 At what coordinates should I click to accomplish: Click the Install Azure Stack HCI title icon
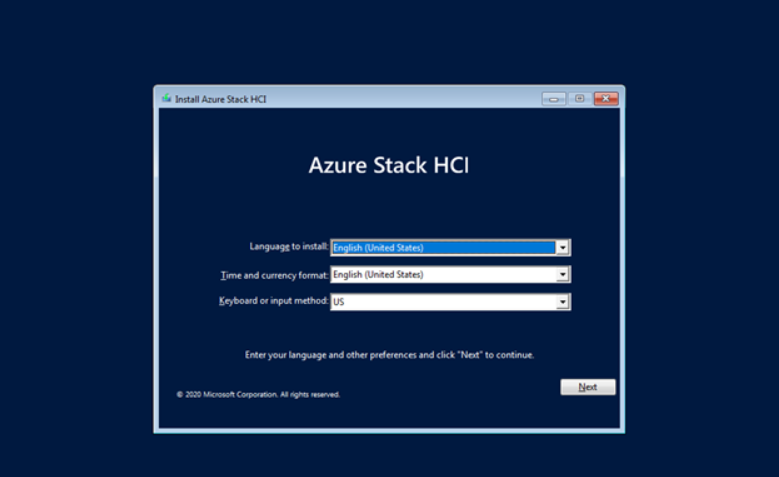[x=166, y=98]
